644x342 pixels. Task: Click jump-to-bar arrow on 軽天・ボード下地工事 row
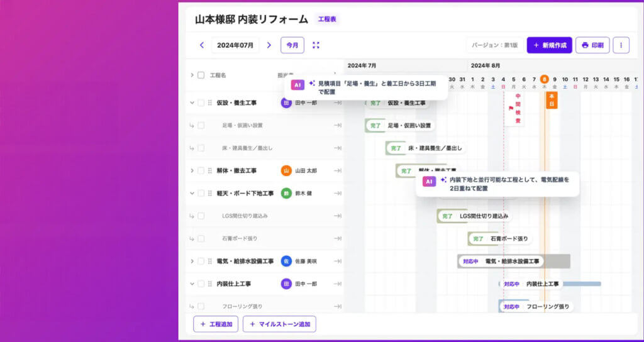point(338,193)
